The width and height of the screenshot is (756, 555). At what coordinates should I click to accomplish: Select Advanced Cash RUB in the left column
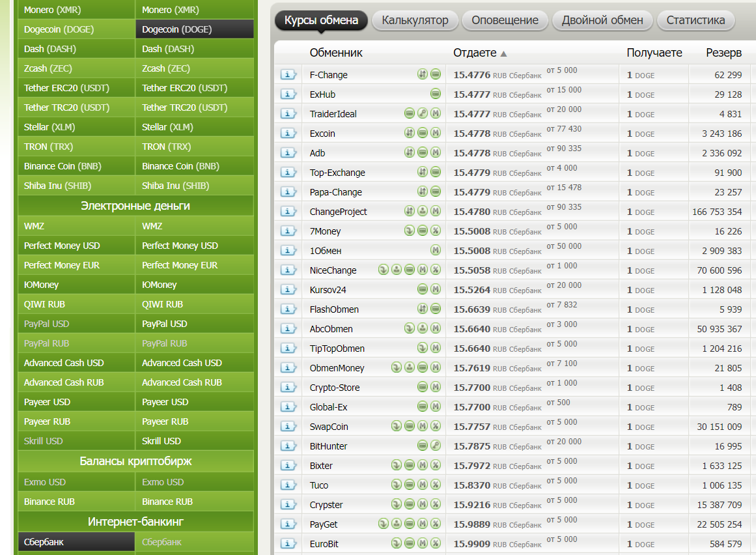[x=76, y=382]
